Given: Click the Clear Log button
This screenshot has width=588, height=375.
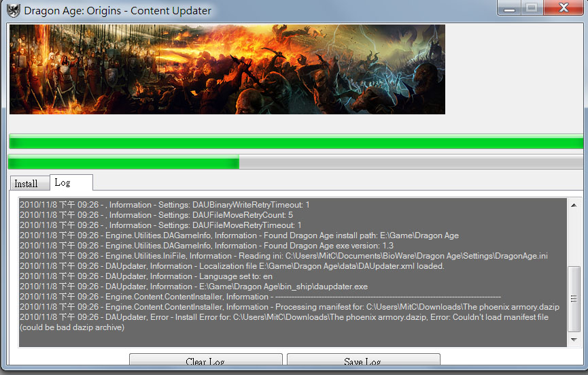Looking at the screenshot, I should click(x=205, y=359).
